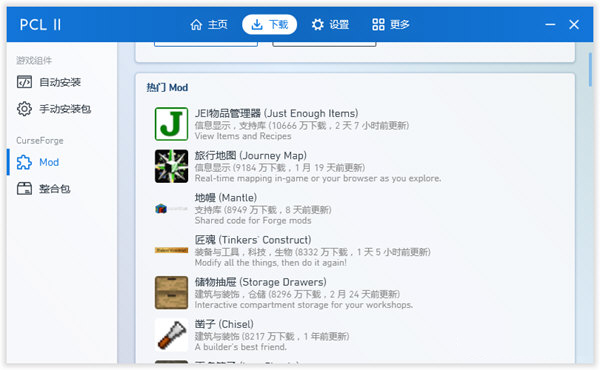
Task: Open the 设置 settings tab
Action: [330, 24]
